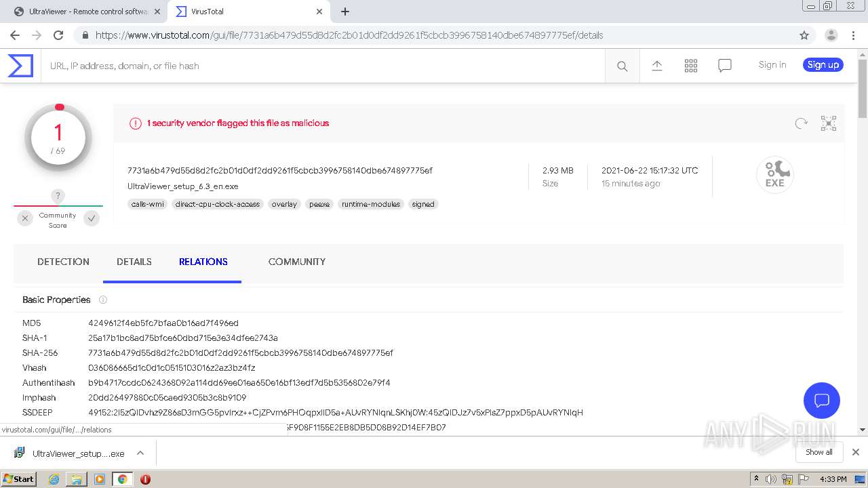Click the Imphash value
The image size is (868, 488).
point(167,398)
